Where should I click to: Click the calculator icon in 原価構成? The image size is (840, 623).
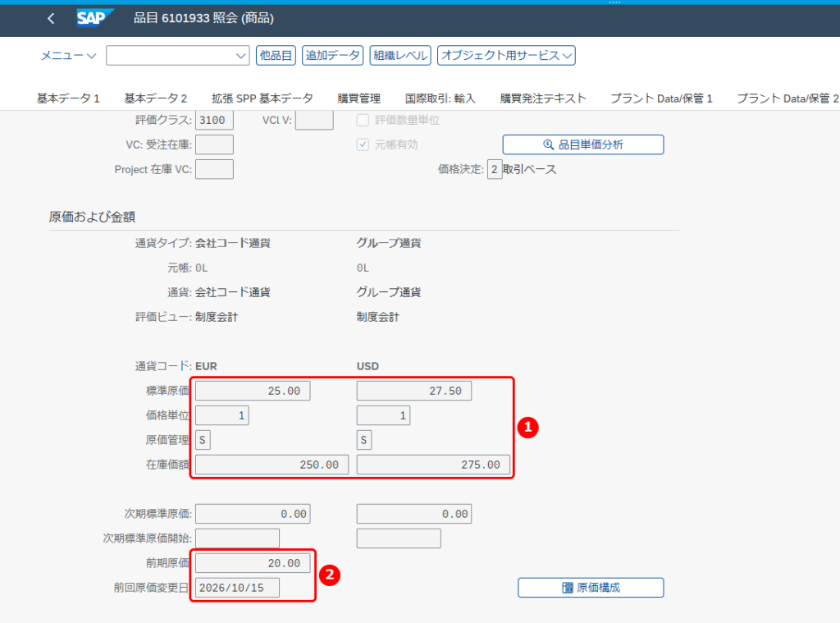click(568, 588)
